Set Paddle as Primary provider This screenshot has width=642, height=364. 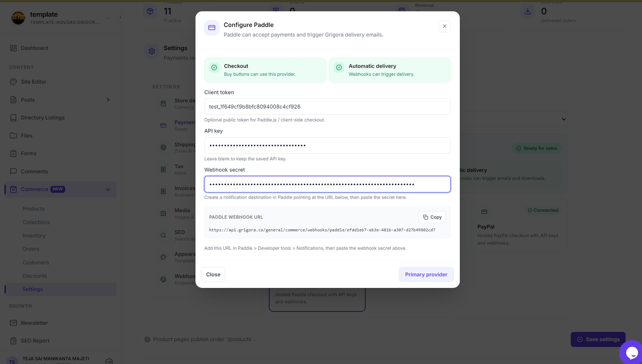pyautogui.click(x=426, y=275)
